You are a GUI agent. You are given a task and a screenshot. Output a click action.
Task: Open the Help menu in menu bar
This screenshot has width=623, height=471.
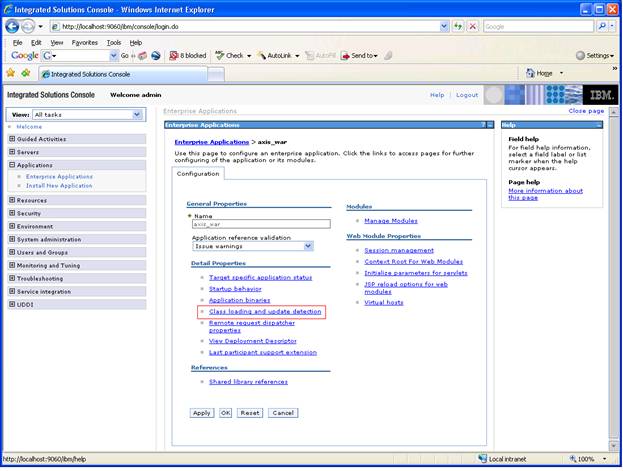tap(135, 43)
